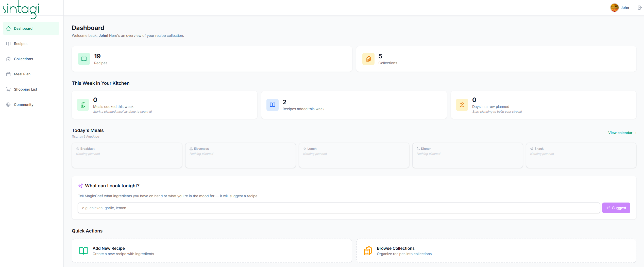The height and width of the screenshot is (267, 644).
Task: Click the green book icon beside Recipes count
Action: point(84,59)
